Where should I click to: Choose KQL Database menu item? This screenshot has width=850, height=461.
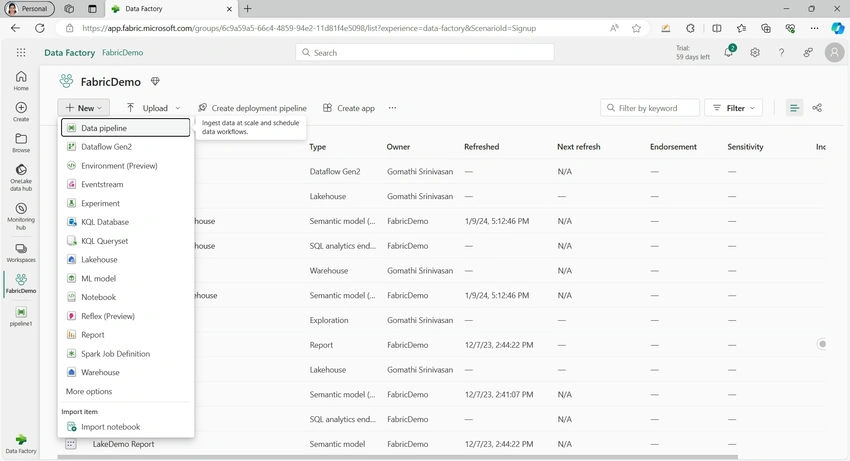(126, 222)
